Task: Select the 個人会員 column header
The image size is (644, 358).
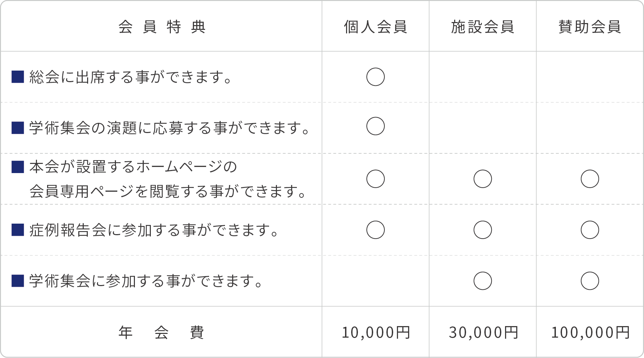Action: [x=376, y=27]
